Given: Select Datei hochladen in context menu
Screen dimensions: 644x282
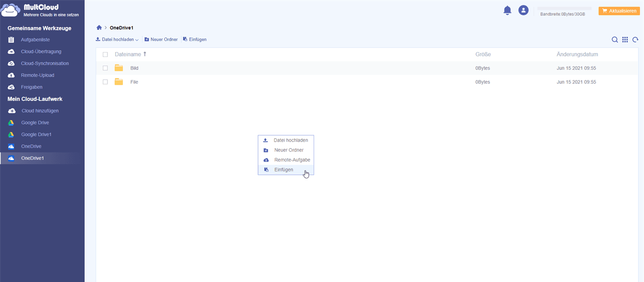Looking at the screenshot, I should (286, 140).
